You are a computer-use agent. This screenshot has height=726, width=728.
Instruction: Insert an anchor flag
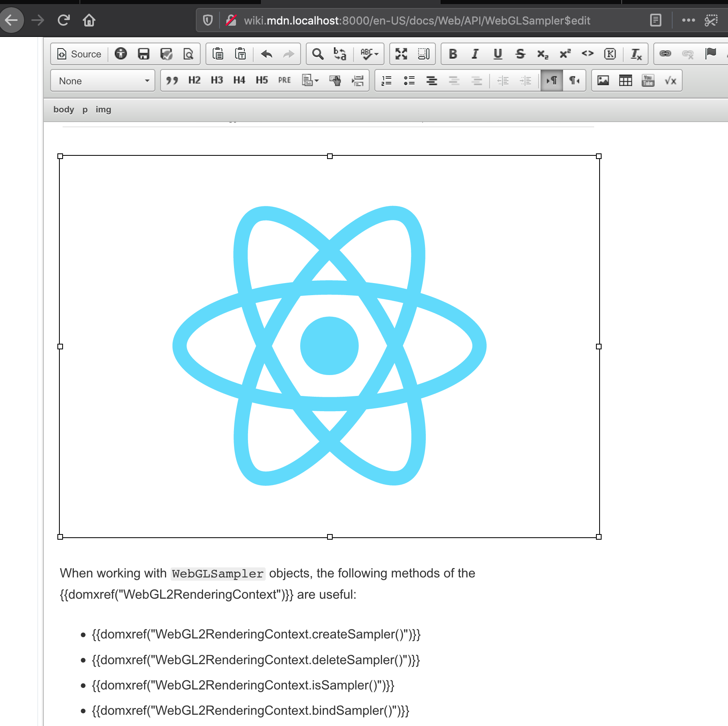click(x=710, y=54)
